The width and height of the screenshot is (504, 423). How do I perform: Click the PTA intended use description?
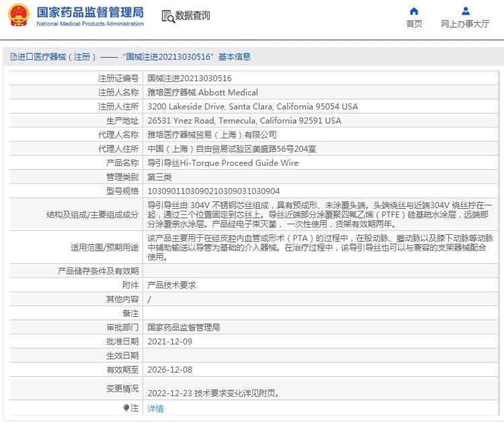(x=320, y=248)
